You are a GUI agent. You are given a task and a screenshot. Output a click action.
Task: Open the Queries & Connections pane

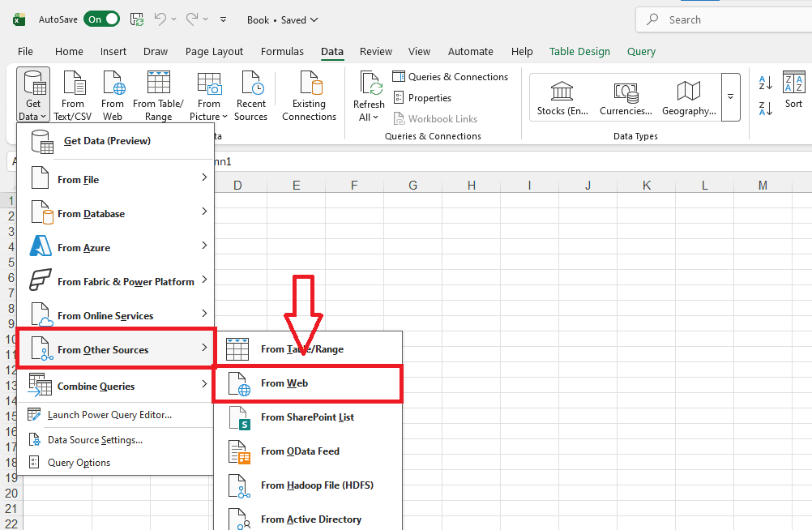[x=450, y=77]
